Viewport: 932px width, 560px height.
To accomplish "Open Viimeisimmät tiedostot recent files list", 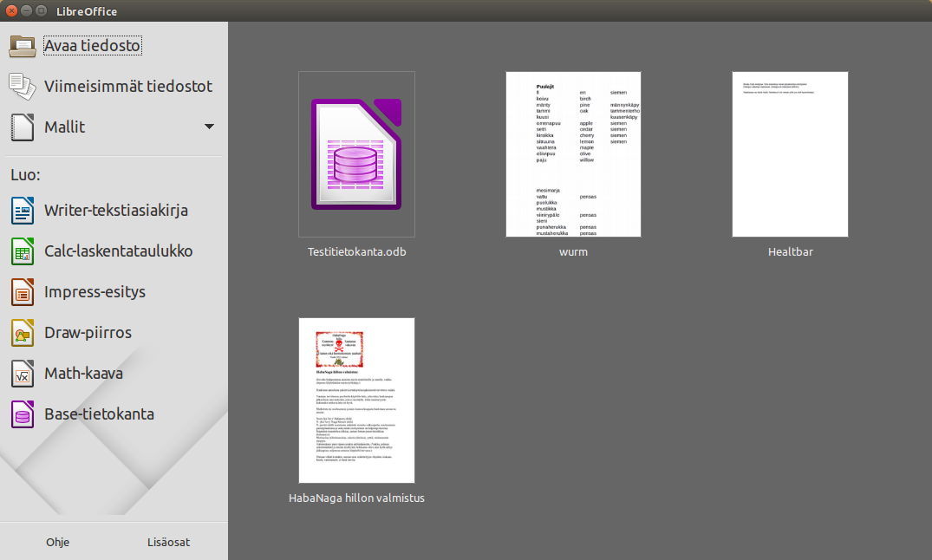I will [x=127, y=87].
